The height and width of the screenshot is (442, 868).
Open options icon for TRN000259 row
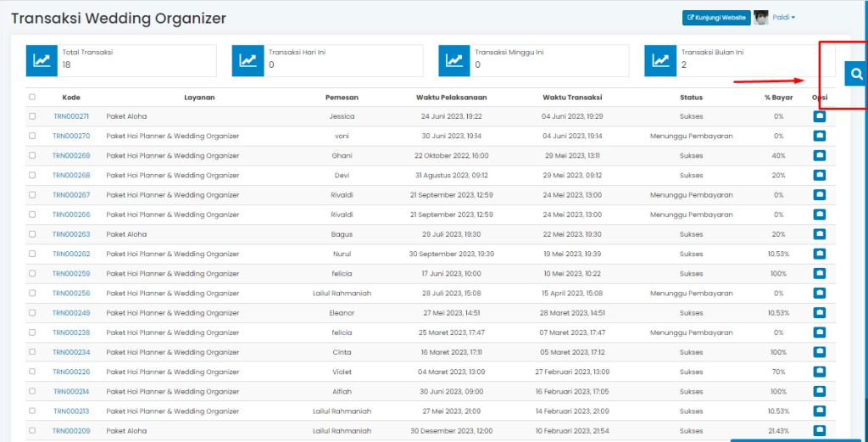(x=819, y=273)
